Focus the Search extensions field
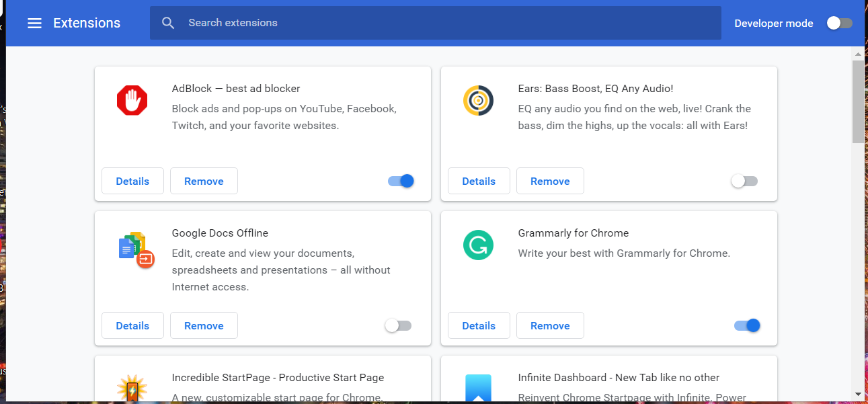Image resolution: width=868 pixels, height=404 pixels. 436,23
